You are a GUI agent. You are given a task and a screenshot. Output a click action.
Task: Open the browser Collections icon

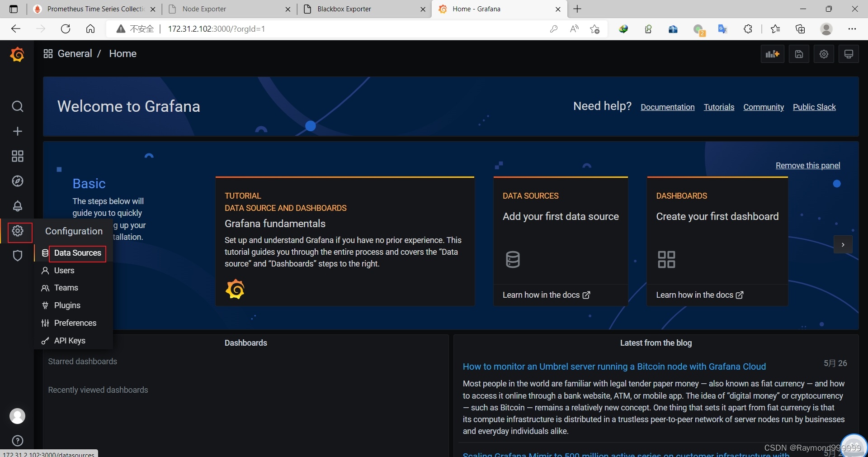(x=800, y=29)
